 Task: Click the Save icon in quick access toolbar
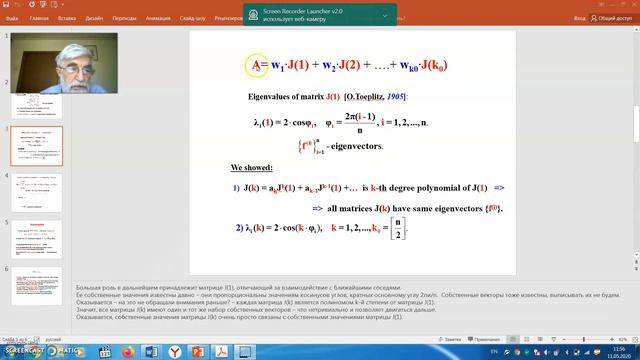pyautogui.click(x=6, y=4)
